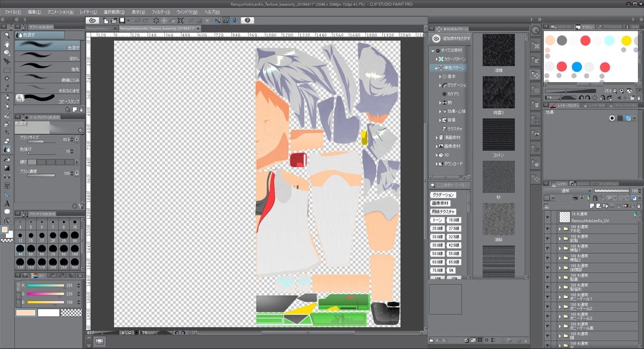Collapse すべての素材 tree node

click(x=433, y=50)
